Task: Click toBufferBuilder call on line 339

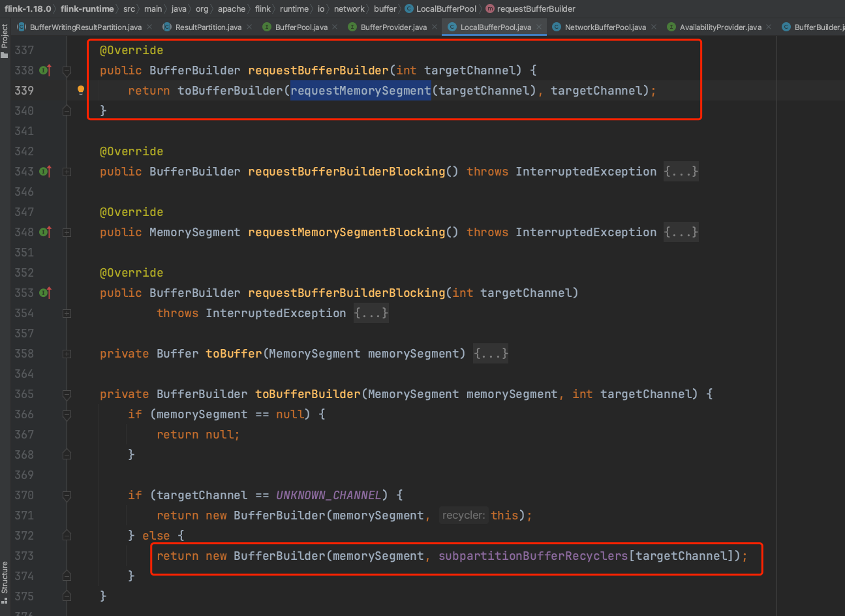Action: click(230, 91)
